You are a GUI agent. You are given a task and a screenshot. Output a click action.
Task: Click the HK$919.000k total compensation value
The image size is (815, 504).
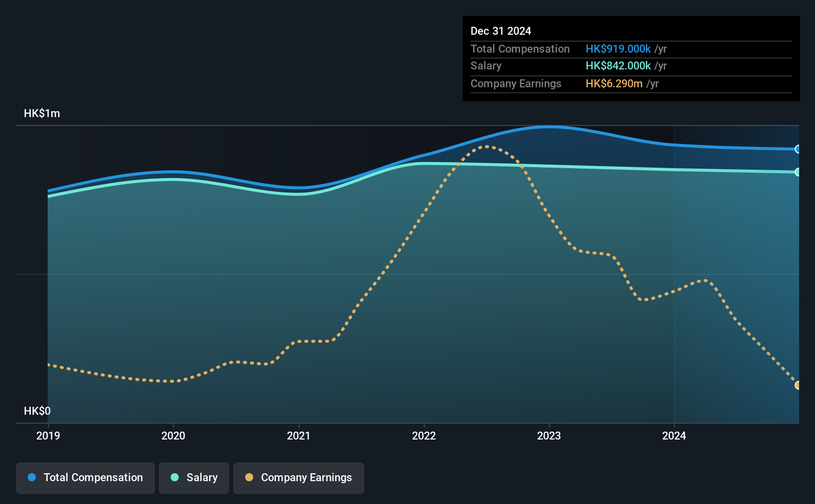[618, 49]
